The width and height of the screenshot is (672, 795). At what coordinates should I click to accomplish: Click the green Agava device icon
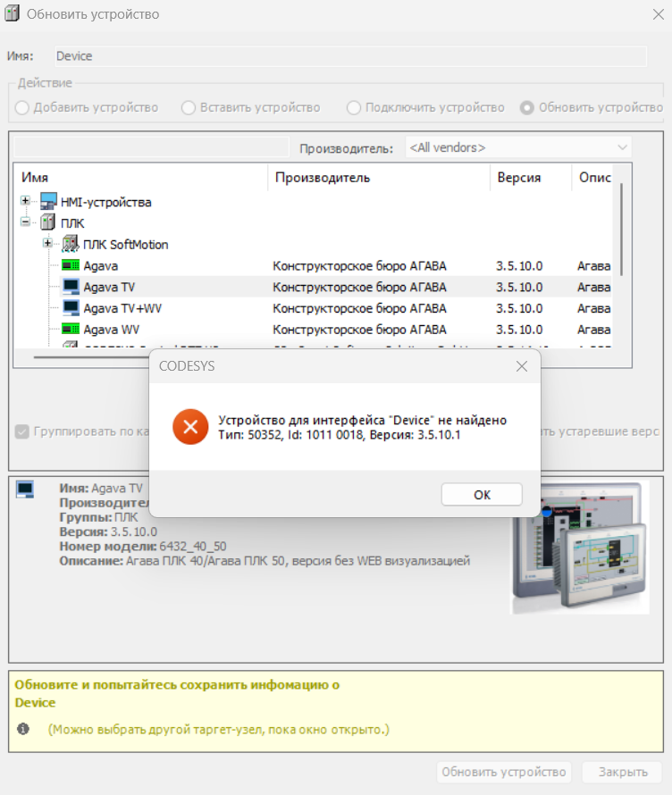71,265
